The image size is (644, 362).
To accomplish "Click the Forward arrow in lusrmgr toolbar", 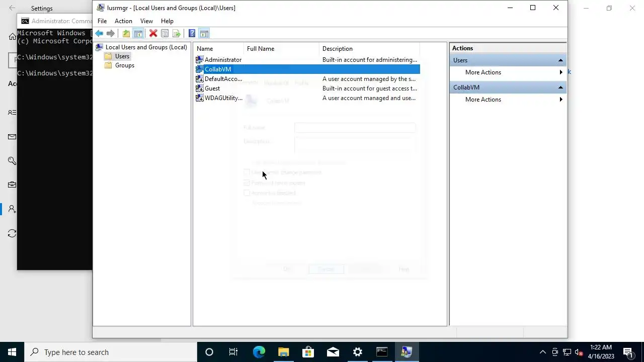I will (111, 34).
